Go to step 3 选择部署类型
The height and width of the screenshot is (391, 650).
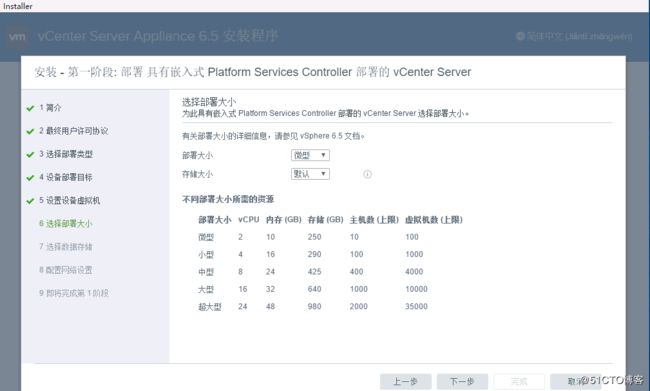tap(66, 154)
